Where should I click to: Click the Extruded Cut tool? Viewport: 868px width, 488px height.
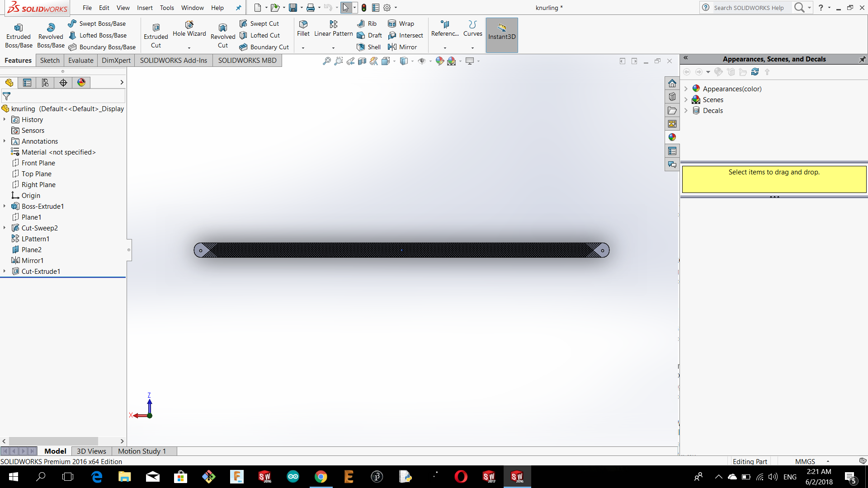coord(156,36)
